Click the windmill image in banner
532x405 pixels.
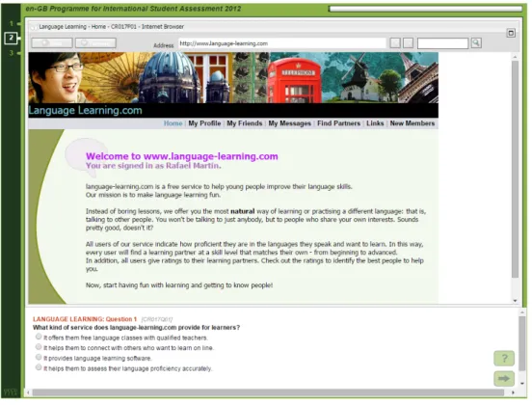(357, 77)
